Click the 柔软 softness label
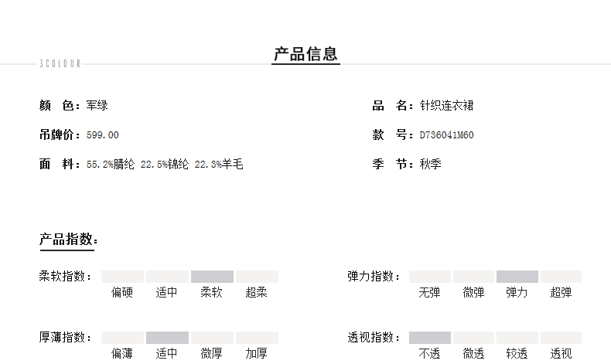Viewport: 611px width, 364px height. tap(212, 292)
